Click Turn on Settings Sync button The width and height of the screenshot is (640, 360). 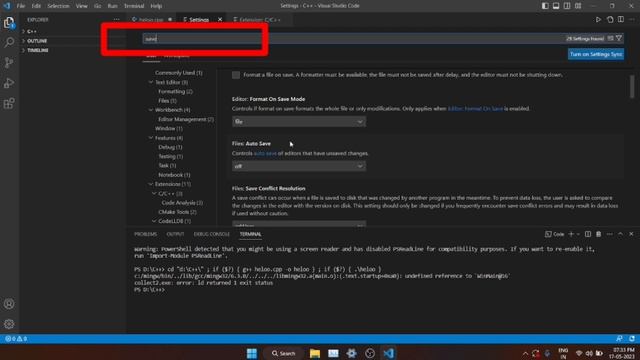coord(596,54)
